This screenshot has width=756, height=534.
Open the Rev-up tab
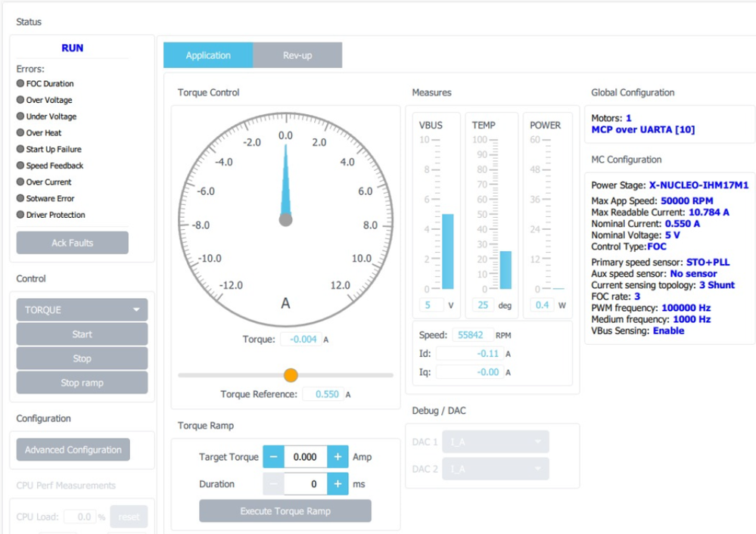pos(297,55)
